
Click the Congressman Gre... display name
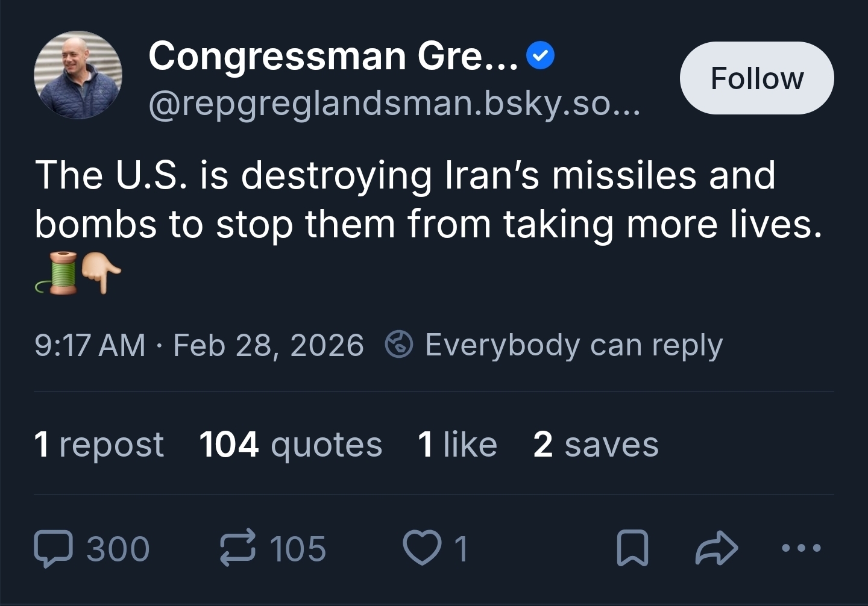point(333,56)
